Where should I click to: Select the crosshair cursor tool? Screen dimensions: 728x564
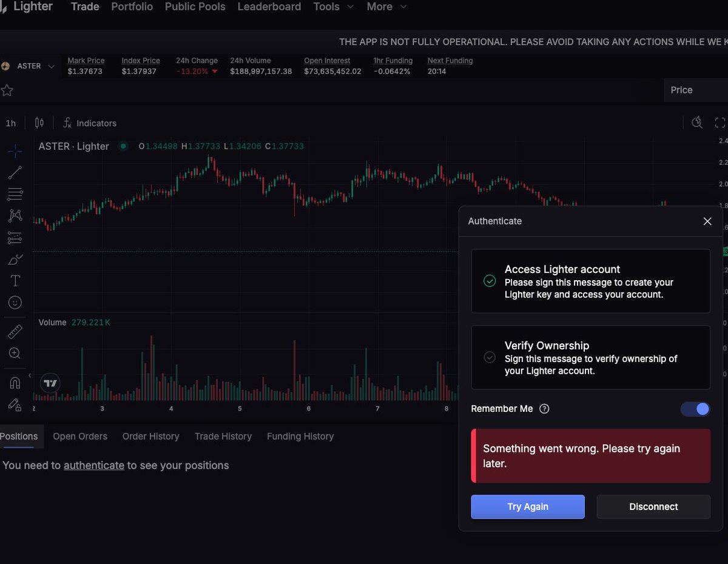[15, 150]
